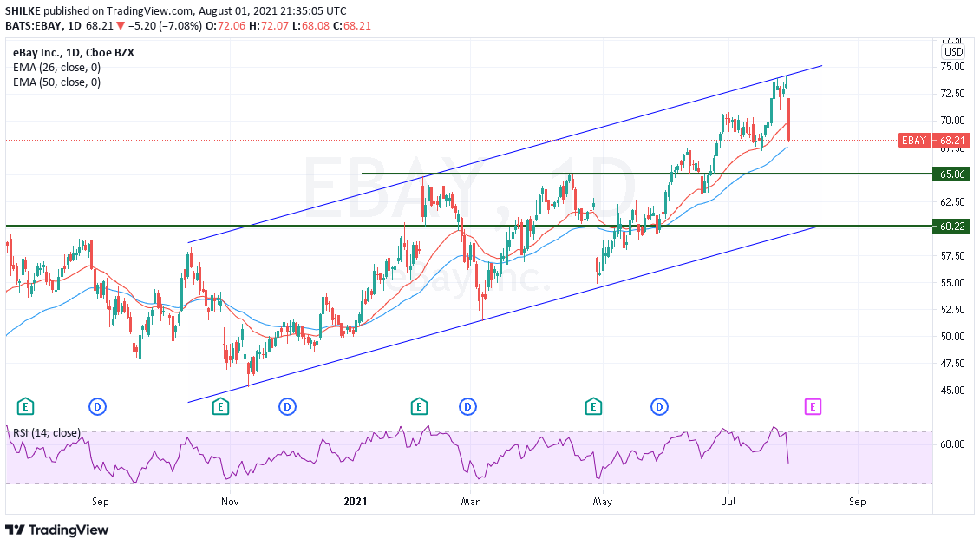Click the 47.50 price axis label
980x546 pixels.
click(x=952, y=363)
